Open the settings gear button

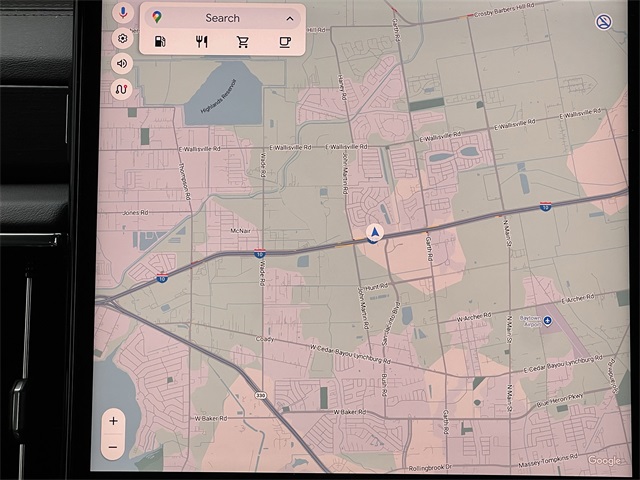[122, 38]
